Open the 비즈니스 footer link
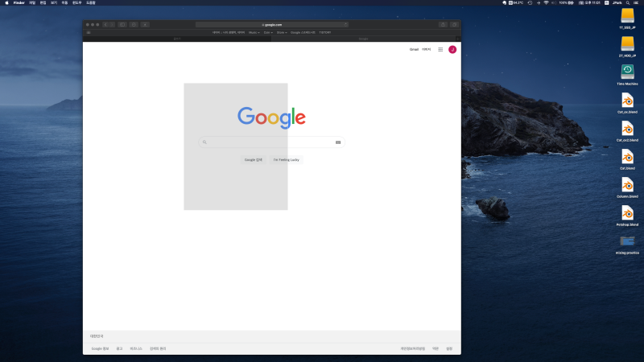This screenshot has height=362, width=644. 136,349
